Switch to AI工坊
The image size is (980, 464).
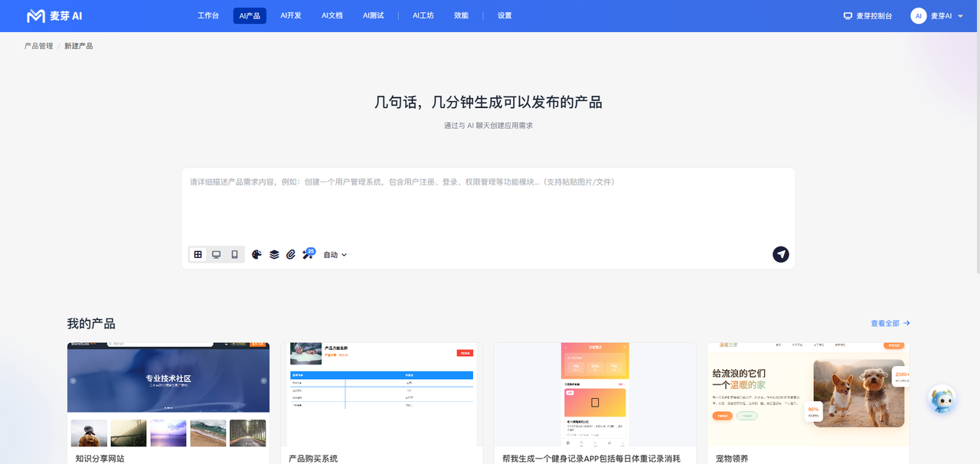(x=423, y=15)
